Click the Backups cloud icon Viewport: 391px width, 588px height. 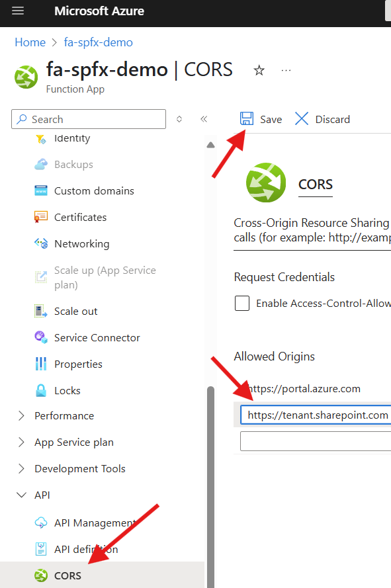pos(41,164)
